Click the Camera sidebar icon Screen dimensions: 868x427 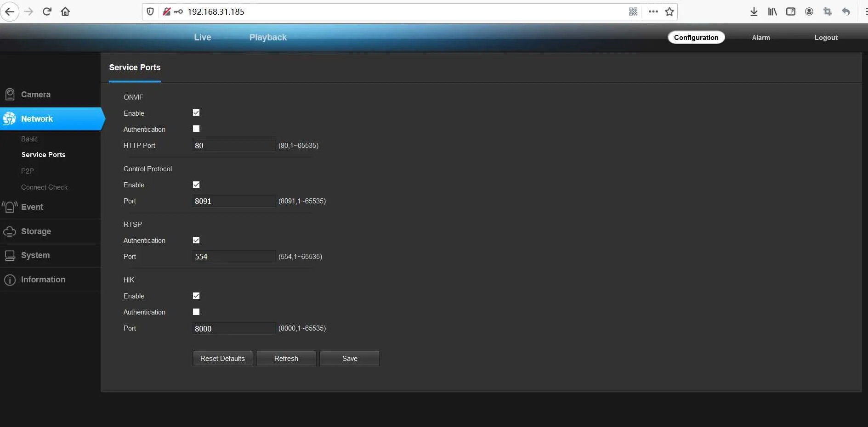click(x=10, y=95)
